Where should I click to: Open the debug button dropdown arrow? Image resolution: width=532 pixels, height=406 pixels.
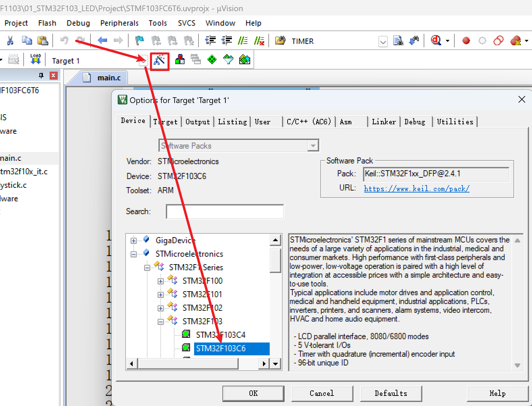coord(448,41)
